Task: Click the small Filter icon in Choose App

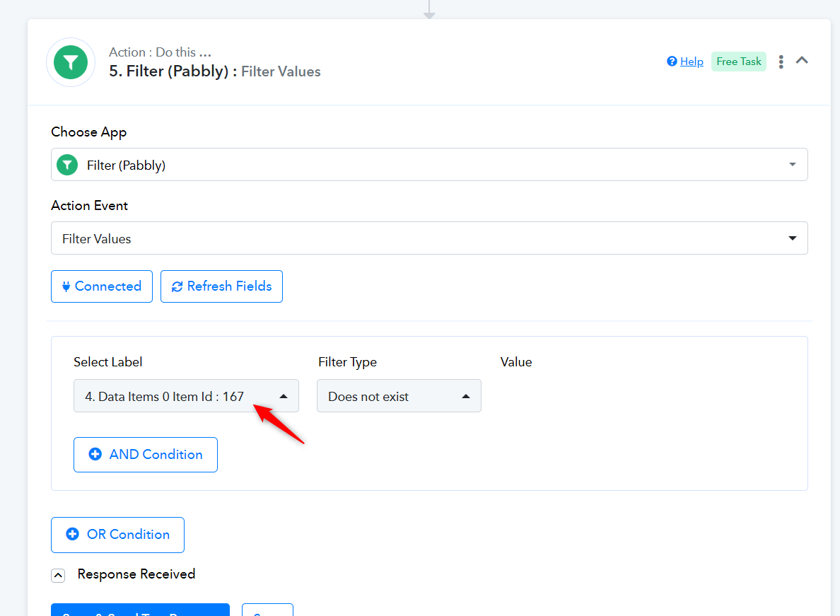Action: (x=67, y=165)
